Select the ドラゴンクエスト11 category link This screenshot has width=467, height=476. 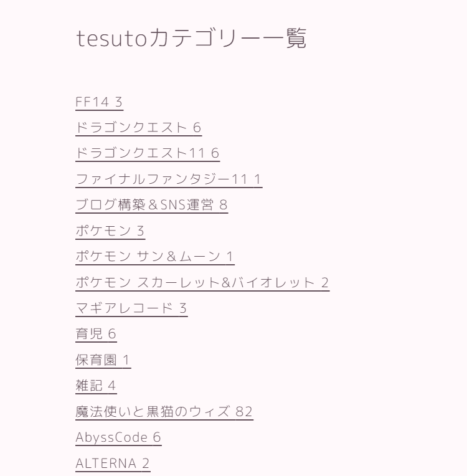(x=148, y=153)
